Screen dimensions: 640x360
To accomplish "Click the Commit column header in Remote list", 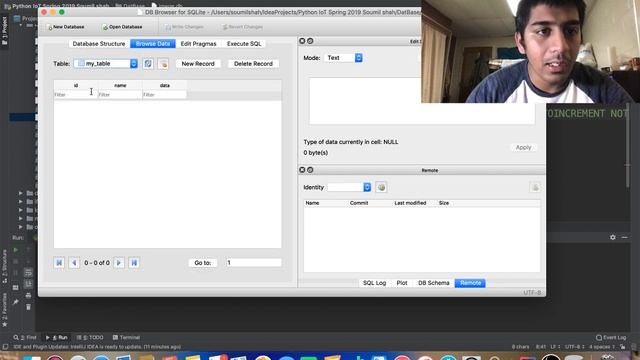I will click(x=359, y=203).
